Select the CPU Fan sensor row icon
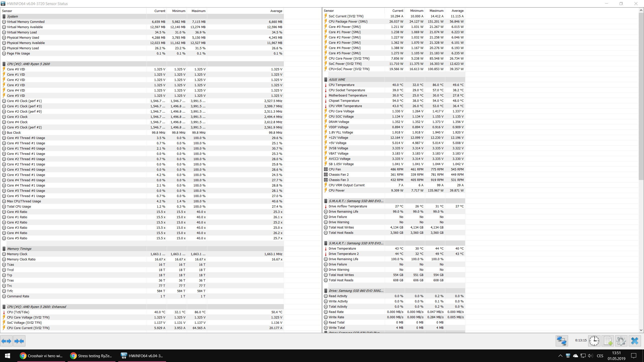The height and width of the screenshot is (362, 644). click(326, 169)
